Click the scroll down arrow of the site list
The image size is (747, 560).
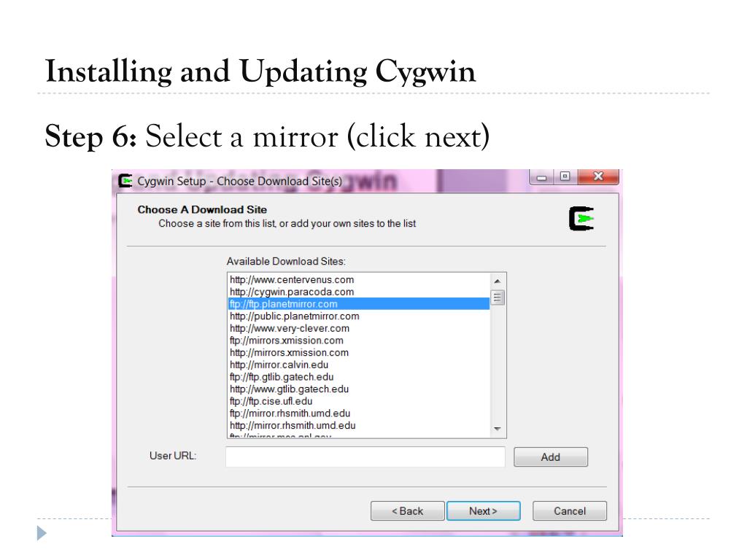498,429
